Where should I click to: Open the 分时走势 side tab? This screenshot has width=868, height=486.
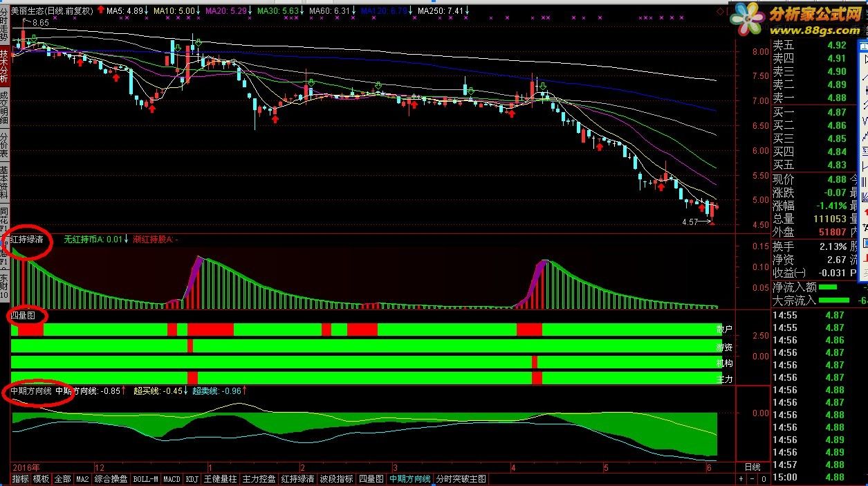click(4, 25)
